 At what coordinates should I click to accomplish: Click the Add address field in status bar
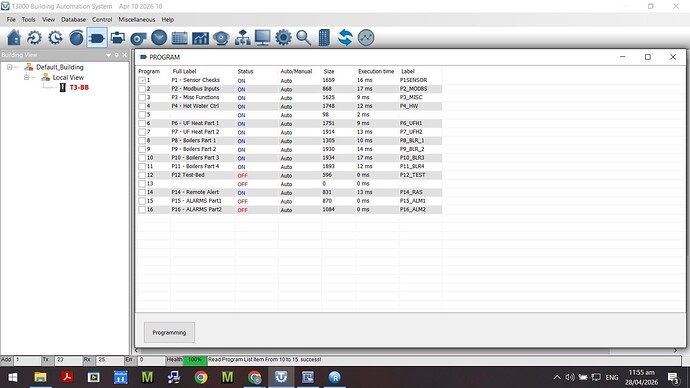[27, 360]
